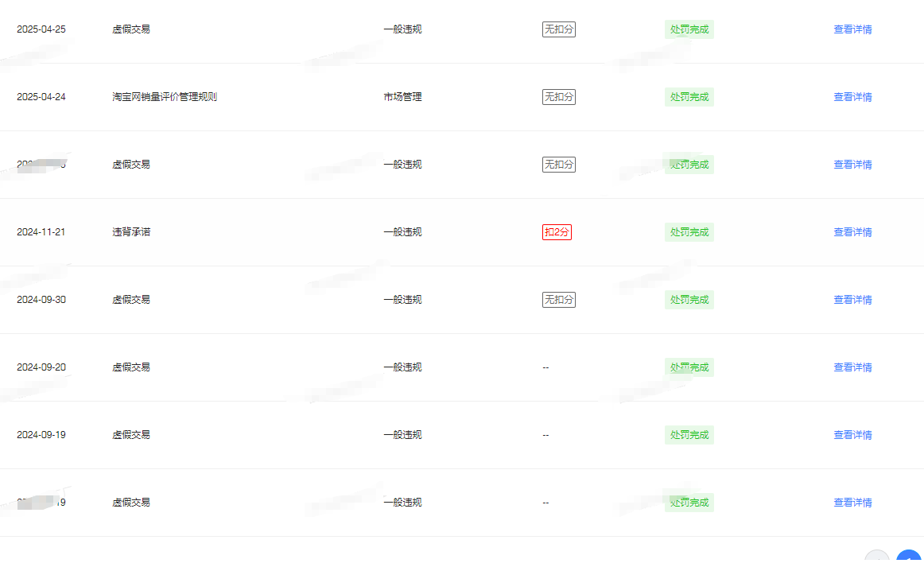This screenshot has width=924, height=567.
Task: Open 查看详情 for the 2024-09-19 record
Action: [852, 435]
